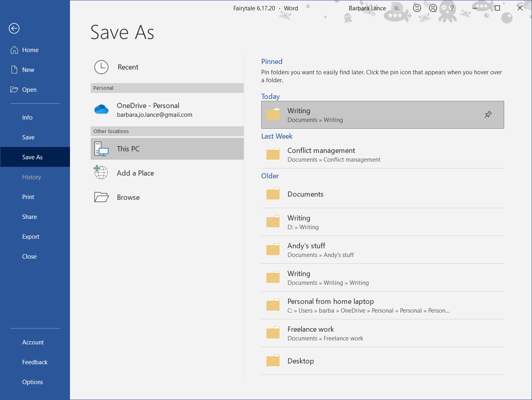Click the Andy's stuff folder icon
This screenshot has width=532, height=400.
tap(273, 249)
